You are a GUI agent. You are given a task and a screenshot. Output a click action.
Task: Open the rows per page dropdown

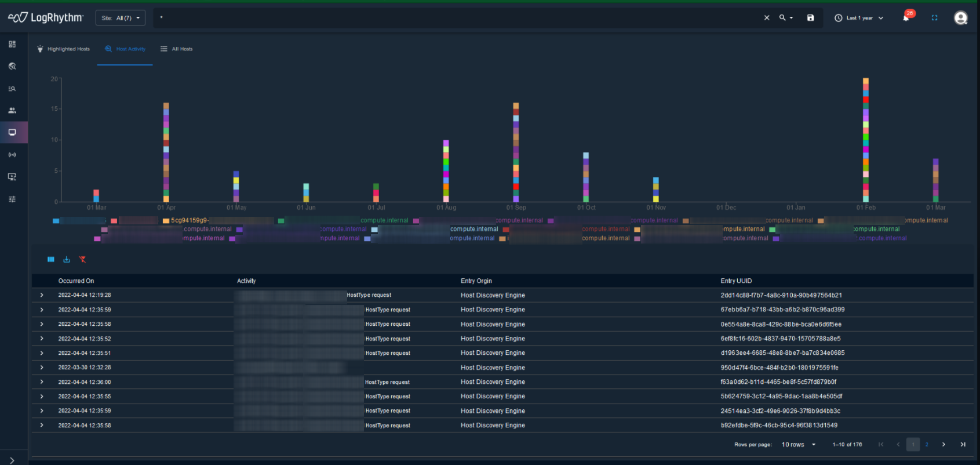799,445
